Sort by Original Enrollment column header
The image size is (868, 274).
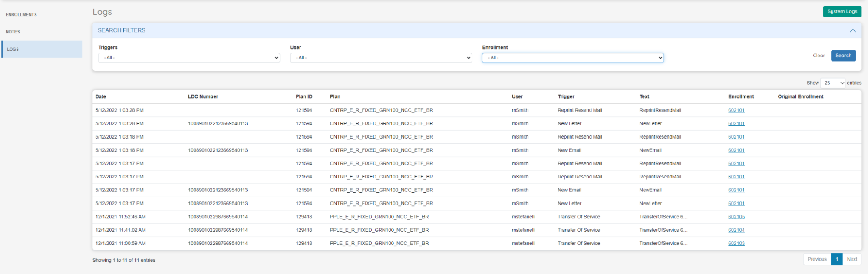coord(800,97)
